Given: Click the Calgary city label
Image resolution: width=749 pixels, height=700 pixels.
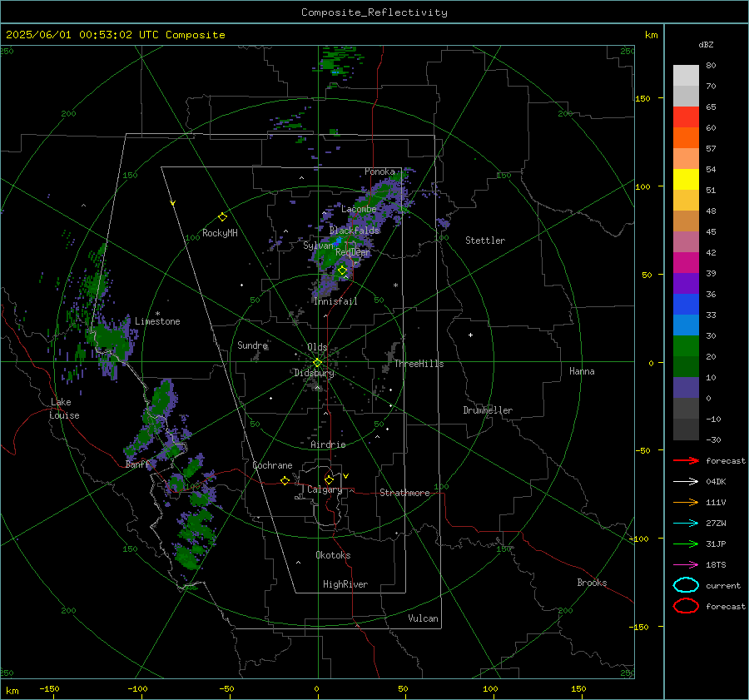Looking at the screenshot, I should [x=325, y=489].
